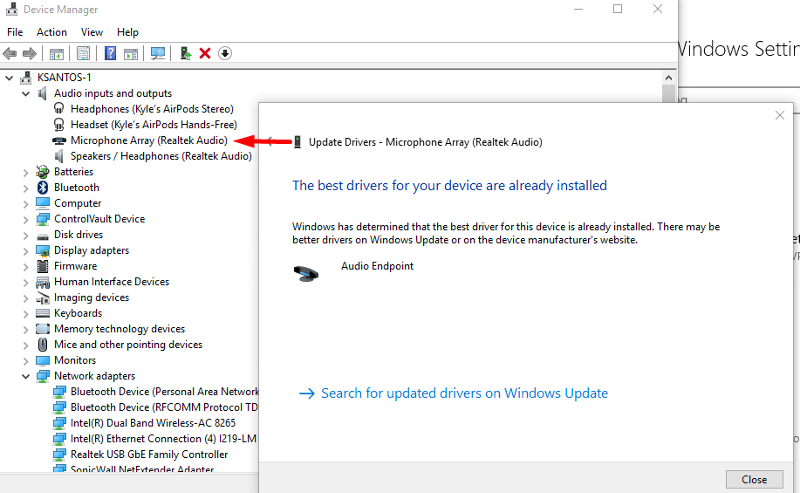Expand the Batteries category
Viewport: 800px width, 493px height.
click(26, 172)
